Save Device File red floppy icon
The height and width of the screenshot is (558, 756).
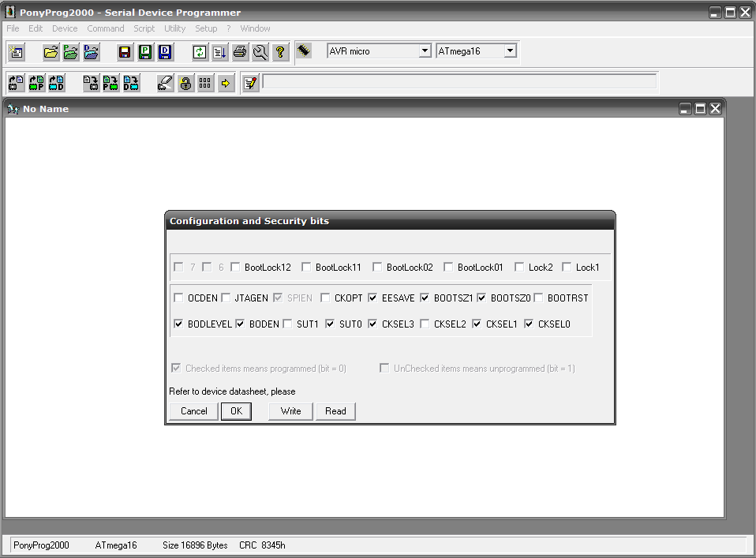(125, 51)
